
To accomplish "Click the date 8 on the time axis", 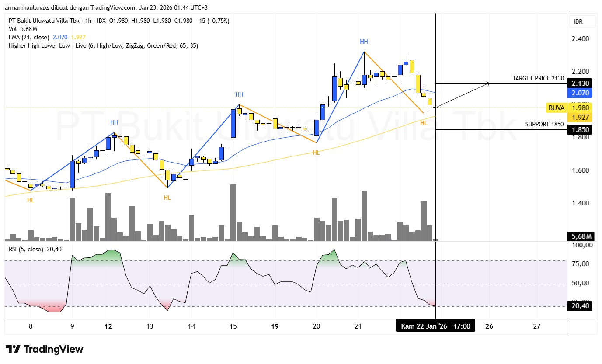I will coord(30,326).
